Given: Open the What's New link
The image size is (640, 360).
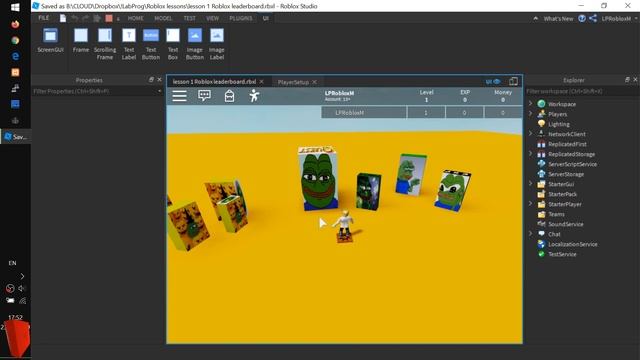Looking at the screenshot, I should [558, 18].
